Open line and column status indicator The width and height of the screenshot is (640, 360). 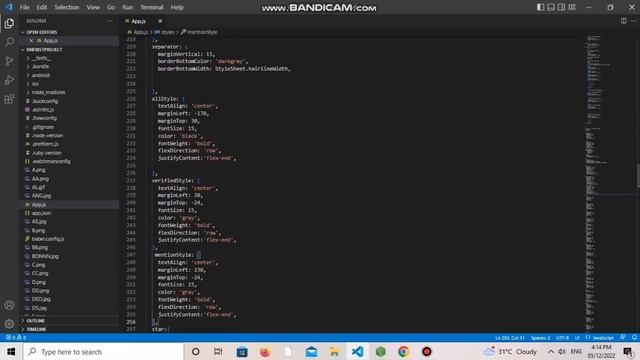click(509, 338)
